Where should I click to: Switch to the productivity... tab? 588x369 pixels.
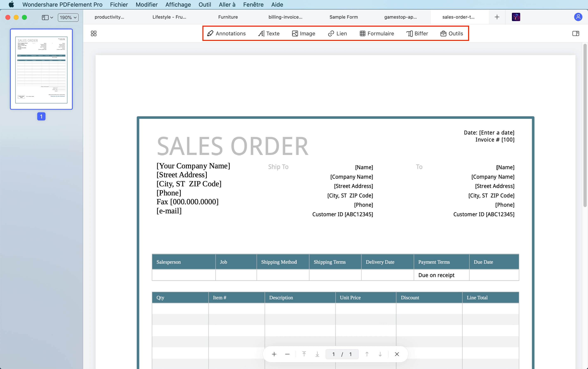click(x=109, y=17)
